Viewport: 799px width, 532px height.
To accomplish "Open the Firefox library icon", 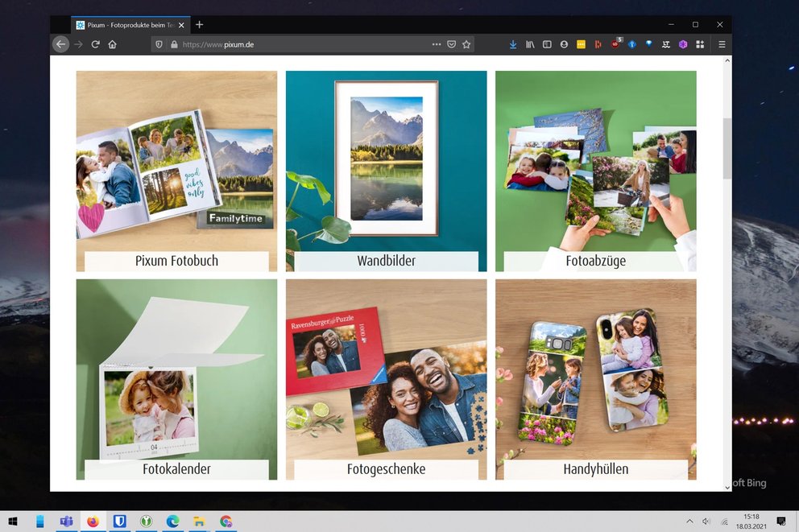I will [x=530, y=44].
